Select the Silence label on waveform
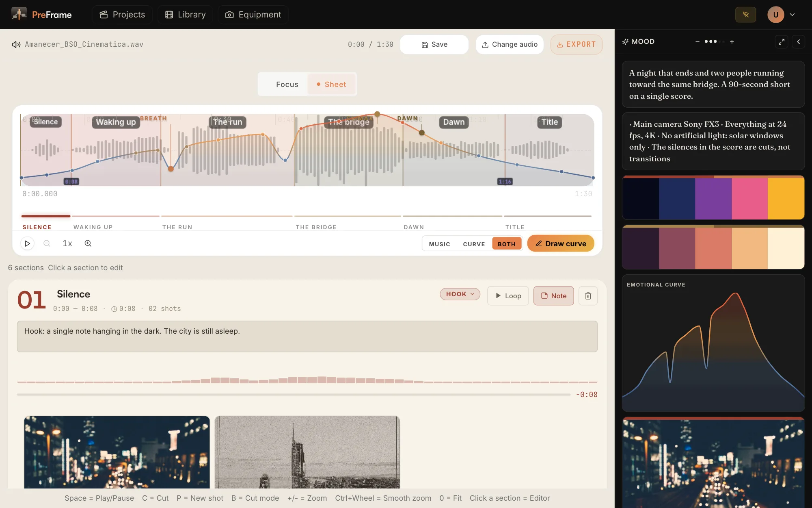The width and height of the screenshot is (812, 508). 45,122
